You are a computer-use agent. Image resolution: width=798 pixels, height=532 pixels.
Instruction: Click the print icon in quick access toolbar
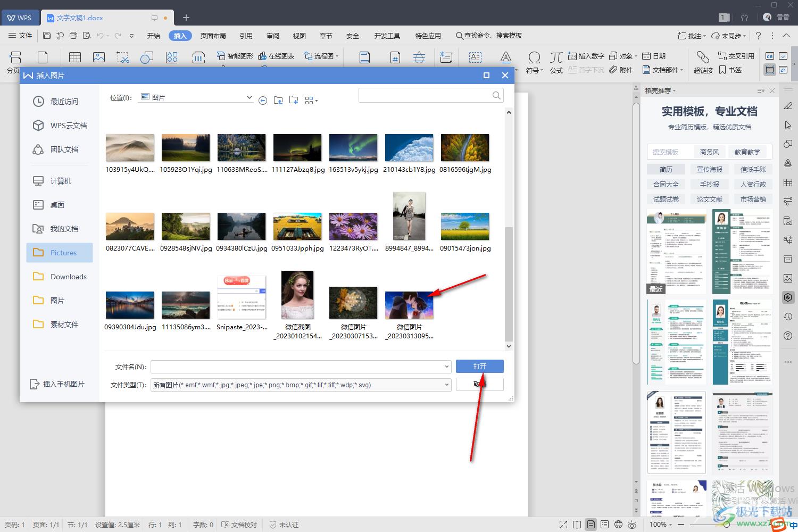click(x=73, y=36)
